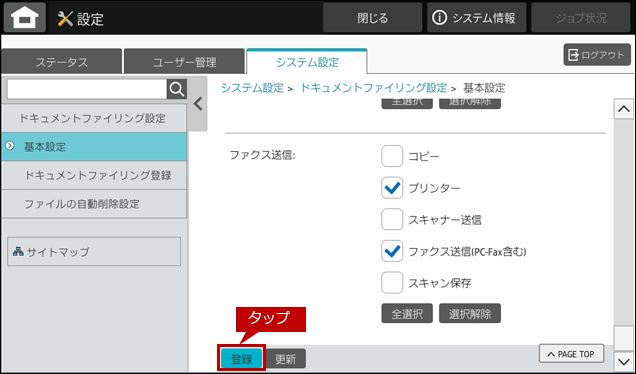Click the scroll down arrow
This screenshot has height=374, width=636.
[623, 361]
